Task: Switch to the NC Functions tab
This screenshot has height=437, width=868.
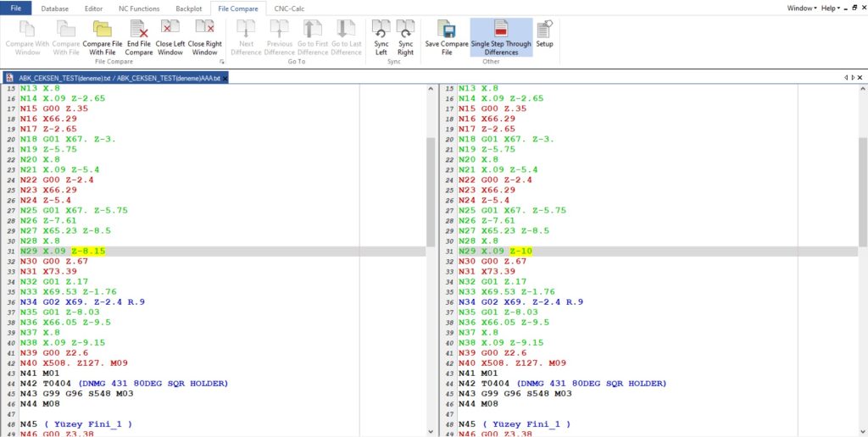Action: point(137,8)
